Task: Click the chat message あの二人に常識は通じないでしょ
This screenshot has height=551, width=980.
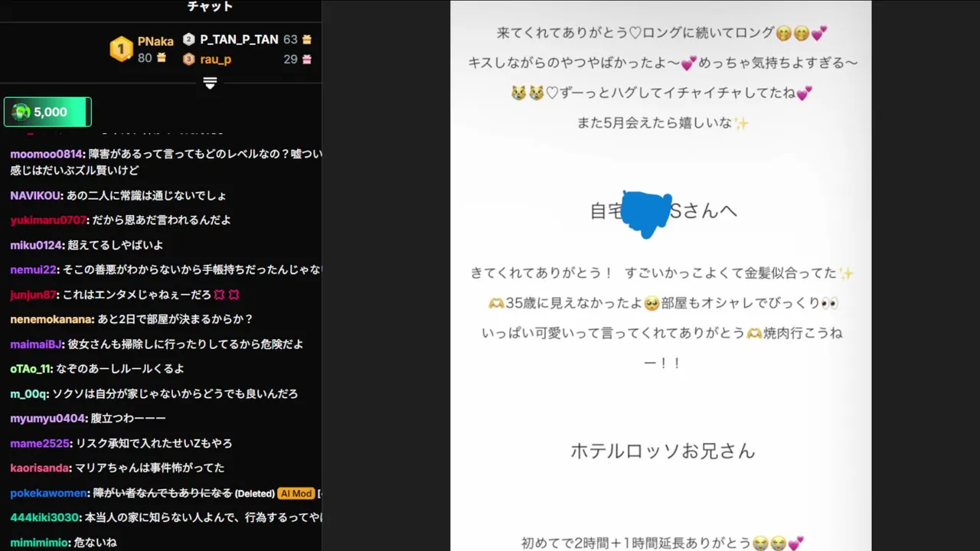Action: pos(145,195)
